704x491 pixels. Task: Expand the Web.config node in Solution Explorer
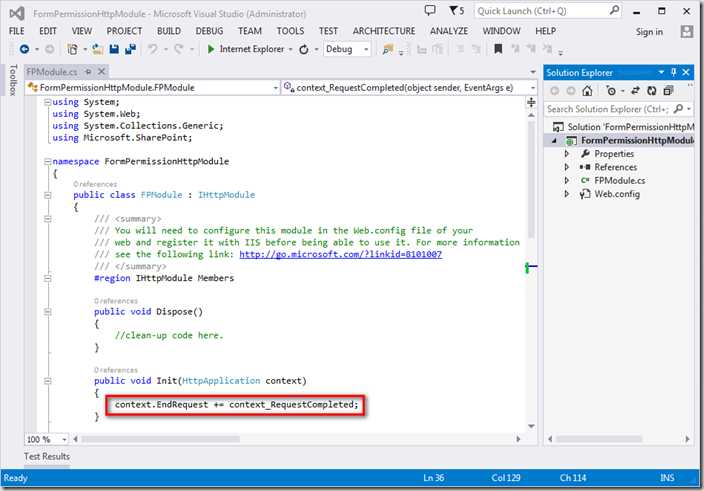(x=567, y=194)
